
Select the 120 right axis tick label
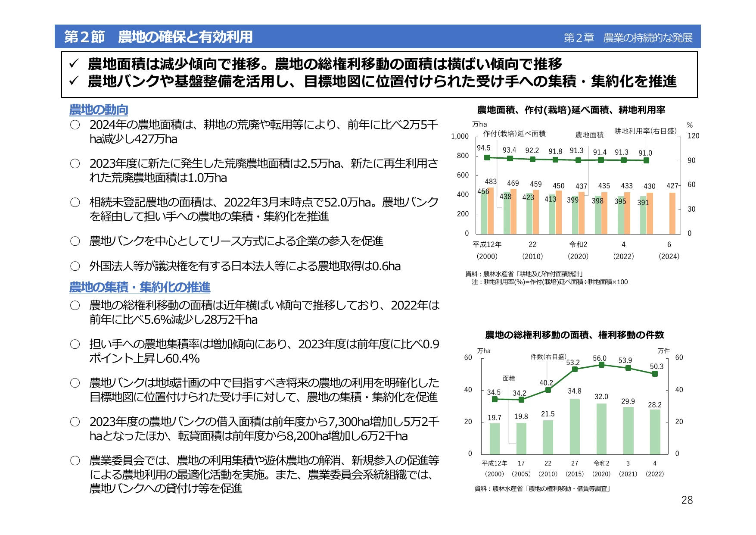click(x=693, y=136)
